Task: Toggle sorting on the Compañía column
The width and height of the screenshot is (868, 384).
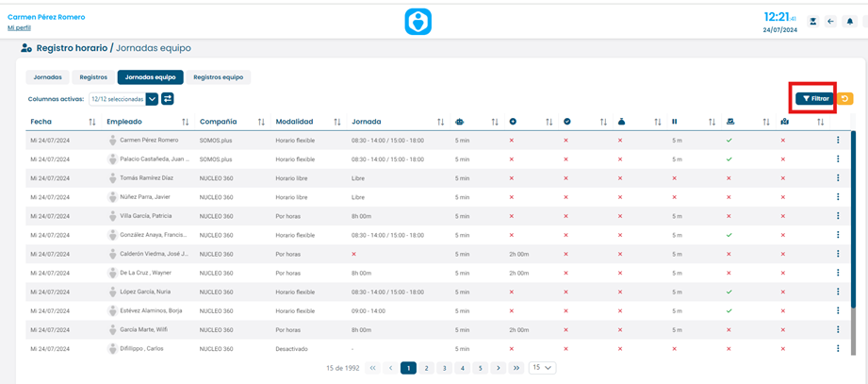Action: pyautogui.click(x=259, y=122)
